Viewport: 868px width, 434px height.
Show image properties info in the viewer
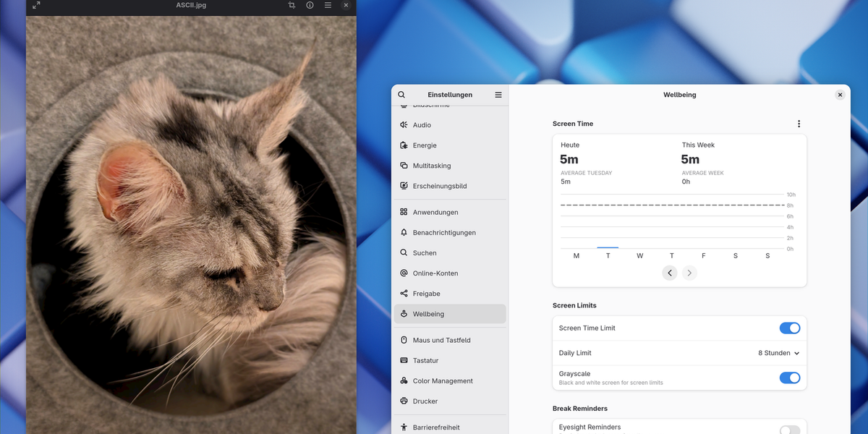click(x=310, y=5)
